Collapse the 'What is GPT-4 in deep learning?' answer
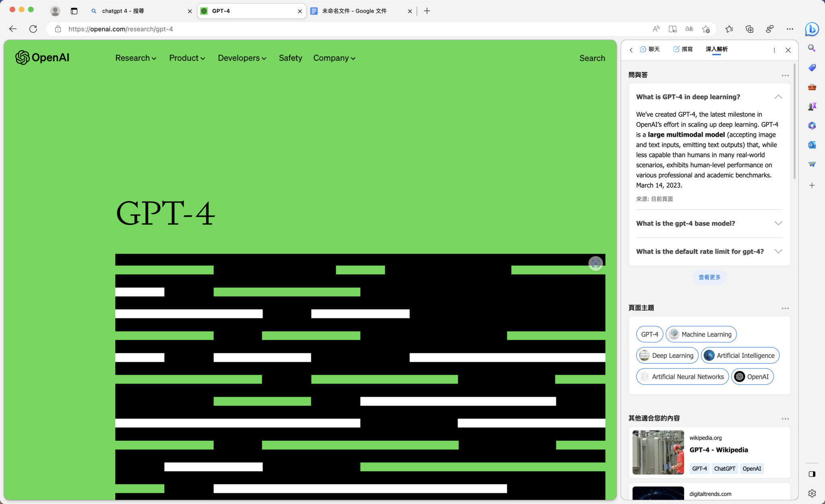825x504 pixels. (x=778, y=97)
